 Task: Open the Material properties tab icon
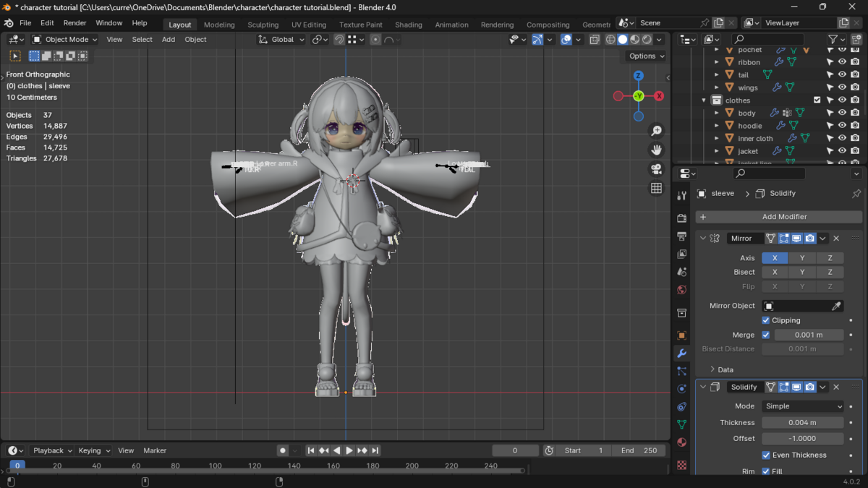click(681, 442)
